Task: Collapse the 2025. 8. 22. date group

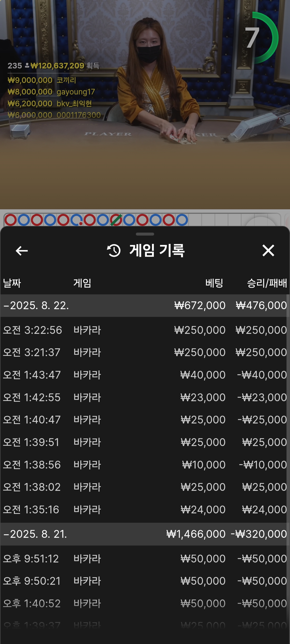Action: tap(145, 306)
